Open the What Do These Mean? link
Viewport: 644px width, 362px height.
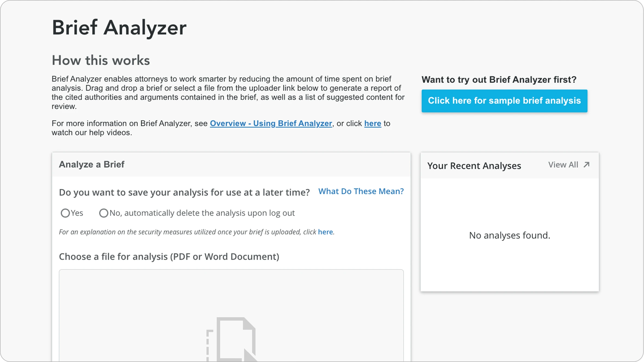pos(361,191)
